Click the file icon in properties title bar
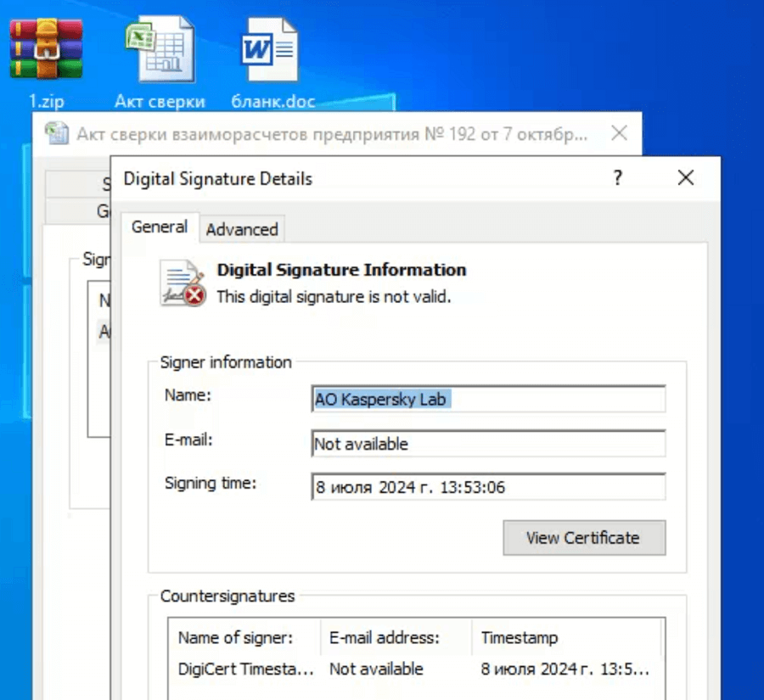 (x=58, y=134)
